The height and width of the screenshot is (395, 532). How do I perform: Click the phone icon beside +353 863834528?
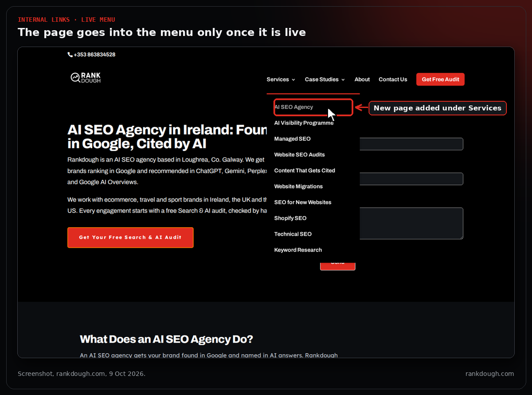pyautogui.click(x=70, y=55)
